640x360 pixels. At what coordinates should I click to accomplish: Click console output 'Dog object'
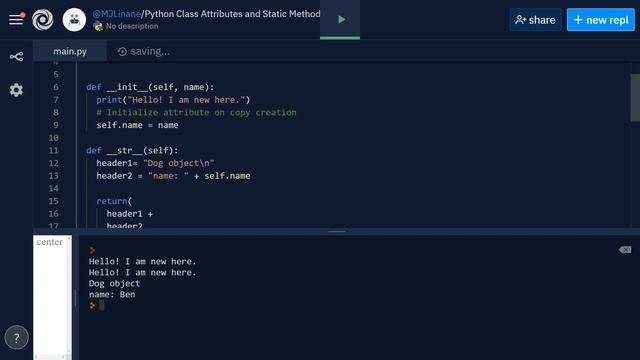114,283
